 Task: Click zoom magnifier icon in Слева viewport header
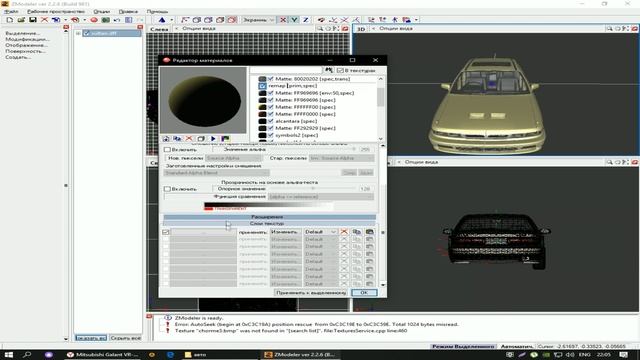320,29
